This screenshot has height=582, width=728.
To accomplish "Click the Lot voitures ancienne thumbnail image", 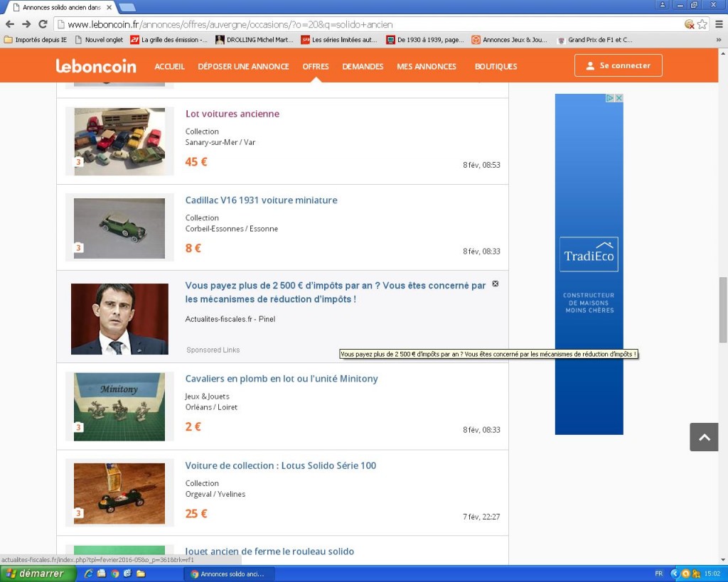I will click(x=119, y=141).
